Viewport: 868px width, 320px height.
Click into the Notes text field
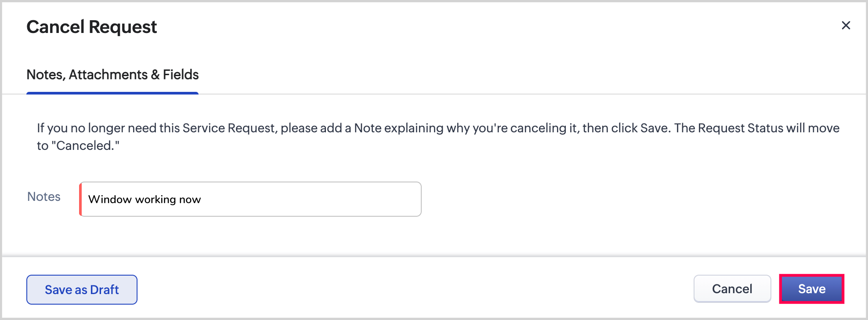pyautogui.click(x=250, y=199)
